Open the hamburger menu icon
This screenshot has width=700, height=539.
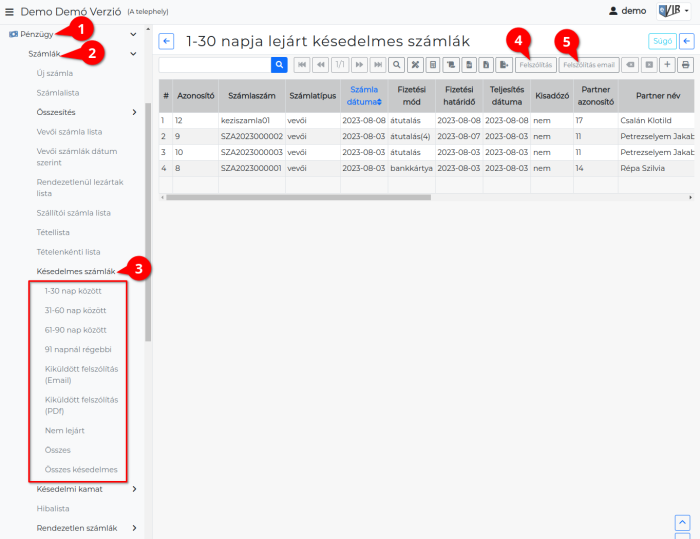[x=10, y=11]
